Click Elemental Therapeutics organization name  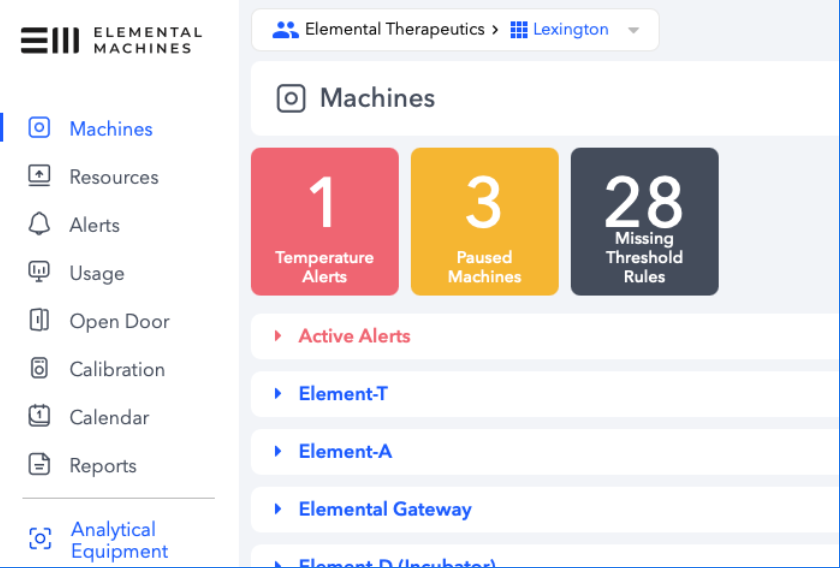[395, 29]
